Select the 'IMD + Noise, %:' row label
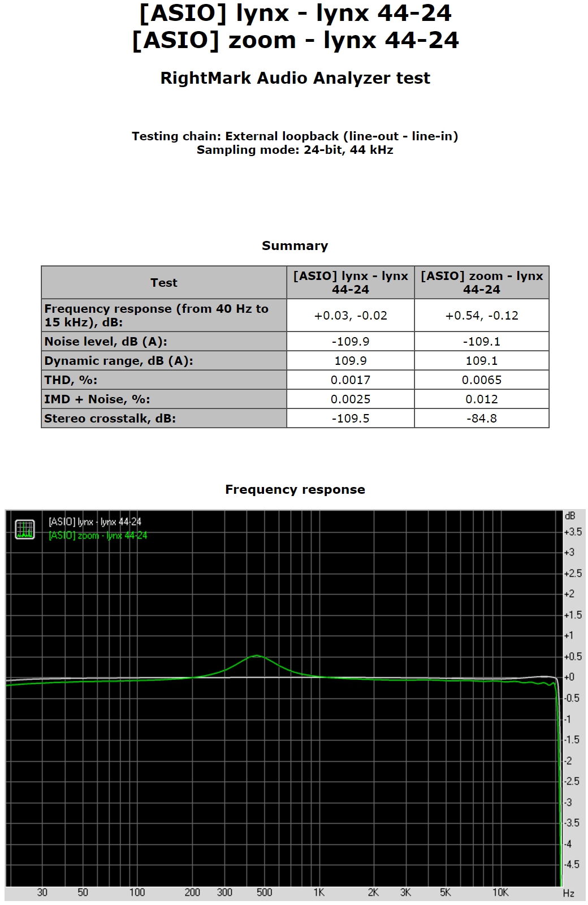The image size is (588, 905). point(164,399)
